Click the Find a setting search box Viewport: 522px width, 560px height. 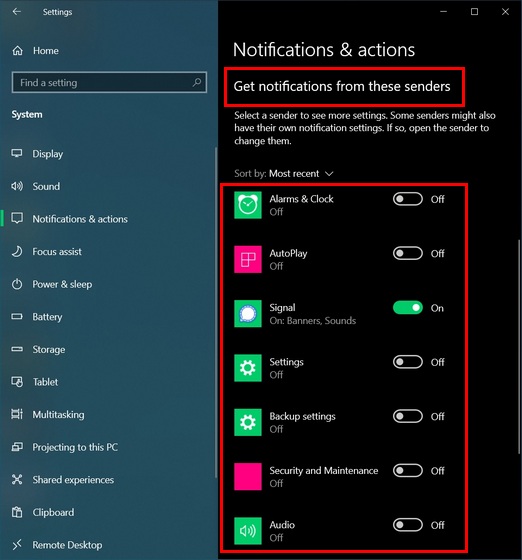point(109,82)
